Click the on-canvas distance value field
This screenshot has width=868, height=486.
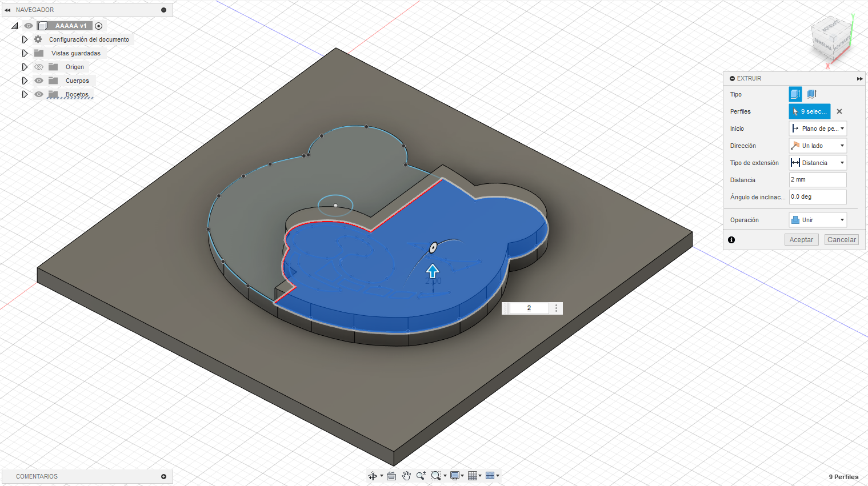pos(529,308)
